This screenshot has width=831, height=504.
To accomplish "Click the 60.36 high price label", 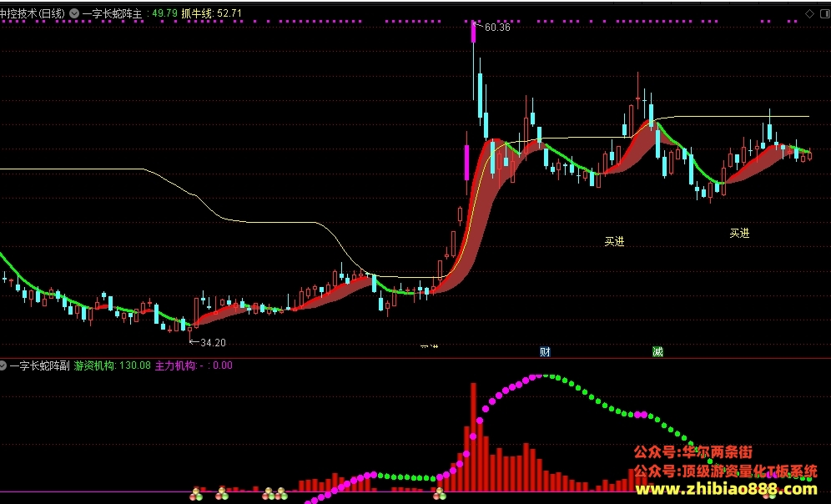I will click(497, 27).
